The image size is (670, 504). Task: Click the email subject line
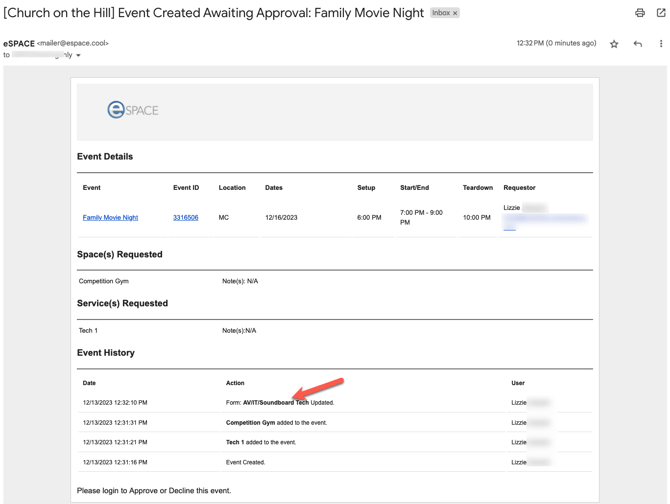click(x=213, y=13)
